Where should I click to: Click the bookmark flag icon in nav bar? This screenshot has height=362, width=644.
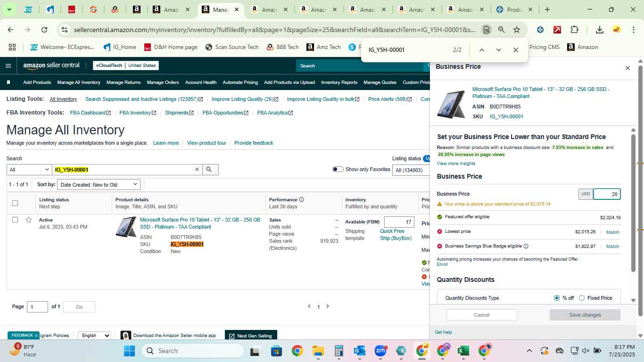coord(8,82)
